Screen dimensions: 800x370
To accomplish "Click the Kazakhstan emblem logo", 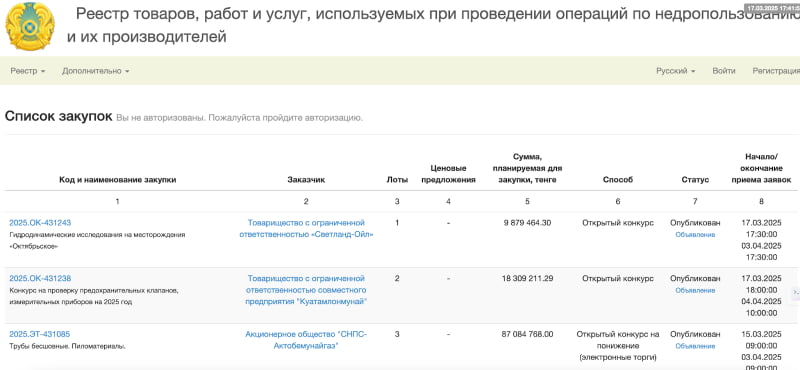I will 30,26.
